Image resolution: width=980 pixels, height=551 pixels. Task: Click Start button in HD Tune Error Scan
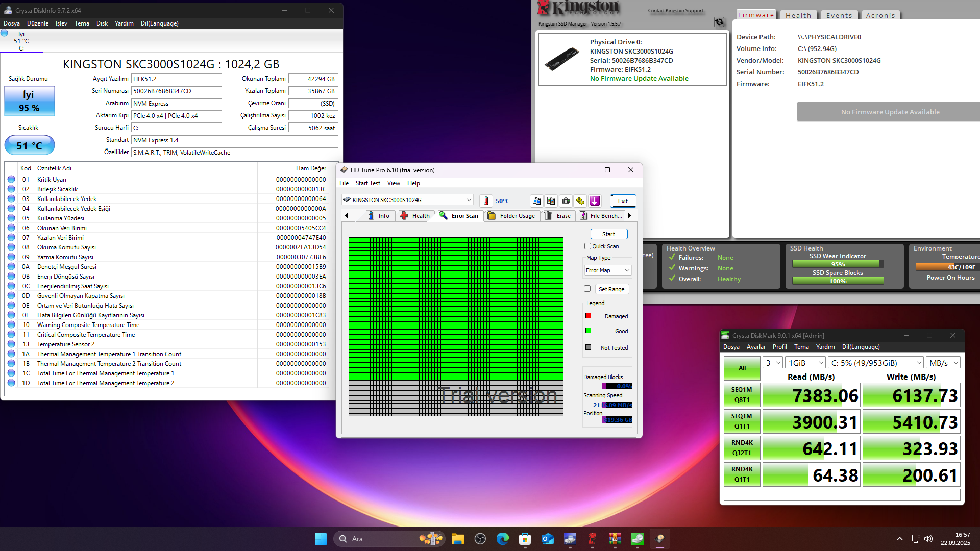[609, 234]
